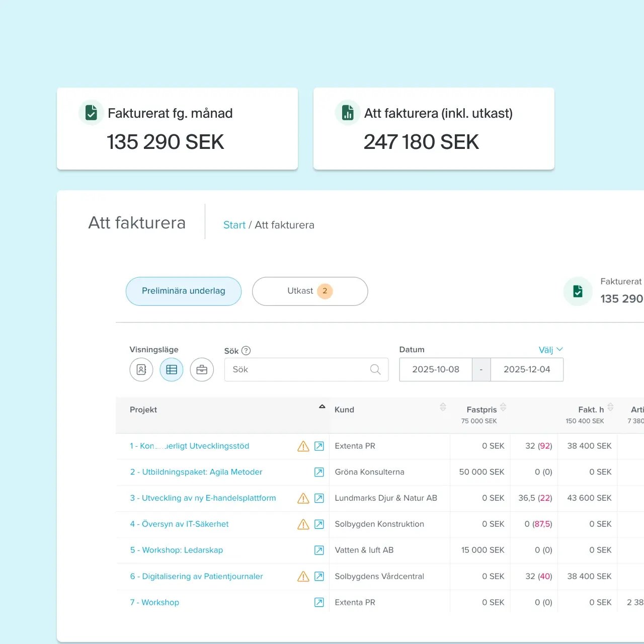Sort by the Projekt column arrow
Screen dimensions: 644x644
click(x=322, y=407)
